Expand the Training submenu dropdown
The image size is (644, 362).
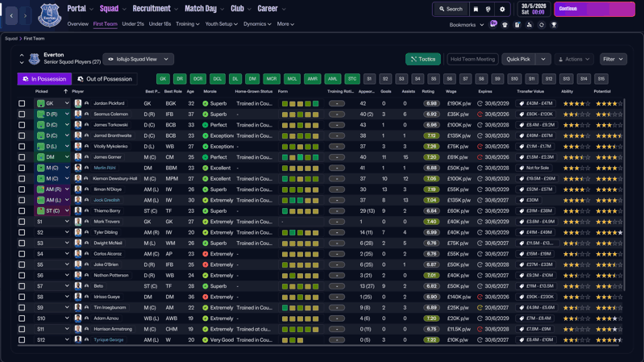click(188, 24)
